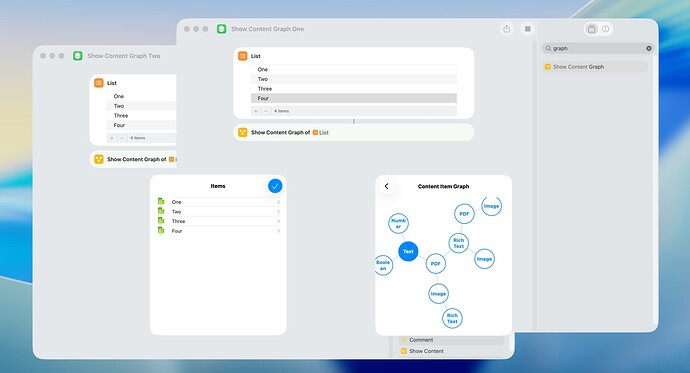Click the 4 items count in Graph One
Viewport: 690px width, 373px height.
pos(282,111)
